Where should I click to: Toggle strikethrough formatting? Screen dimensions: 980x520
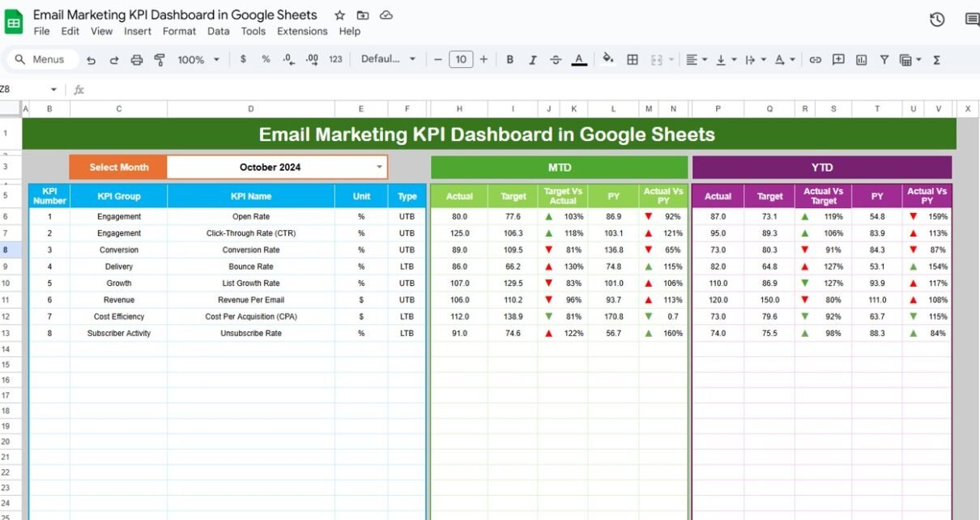[556, 60]
